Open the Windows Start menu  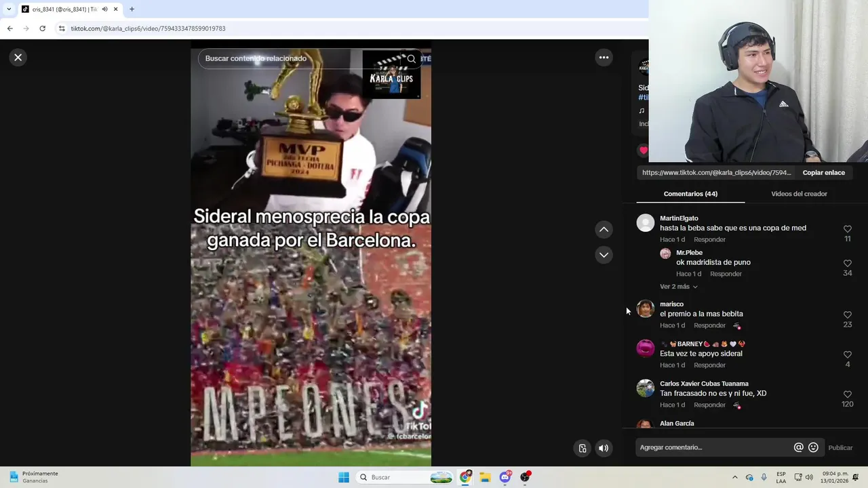[x=344, y=477]
